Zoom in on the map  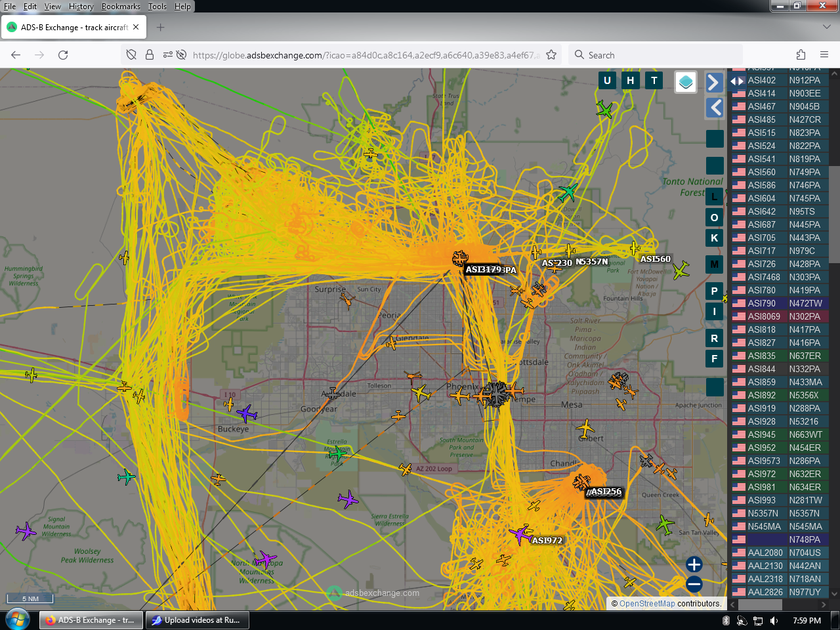coord(694,564)
